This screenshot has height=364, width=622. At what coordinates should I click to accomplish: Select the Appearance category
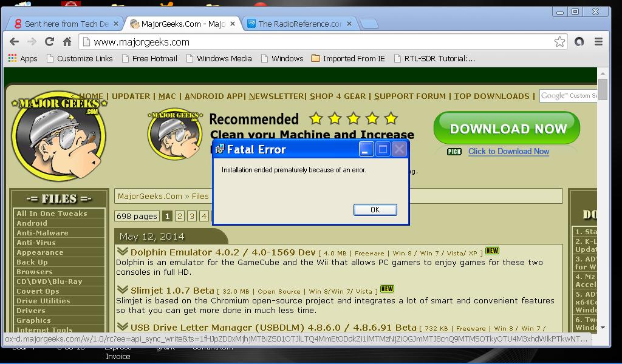(59, 252)
